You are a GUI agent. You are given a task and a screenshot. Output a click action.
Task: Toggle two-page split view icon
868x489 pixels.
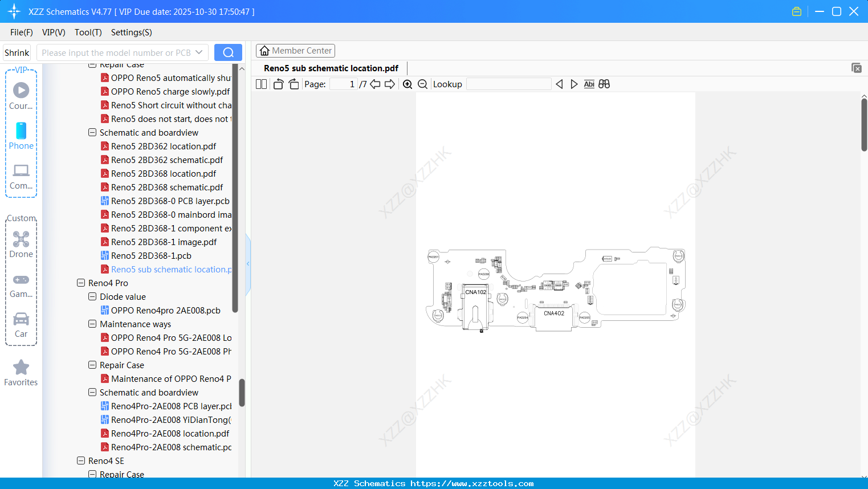click(262, 84)
